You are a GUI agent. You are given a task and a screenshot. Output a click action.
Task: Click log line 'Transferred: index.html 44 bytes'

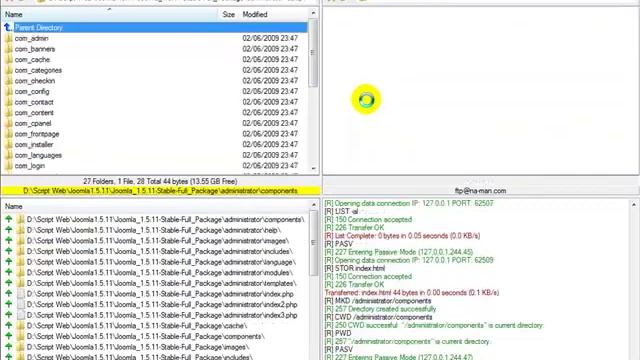[x=412, y=293]
